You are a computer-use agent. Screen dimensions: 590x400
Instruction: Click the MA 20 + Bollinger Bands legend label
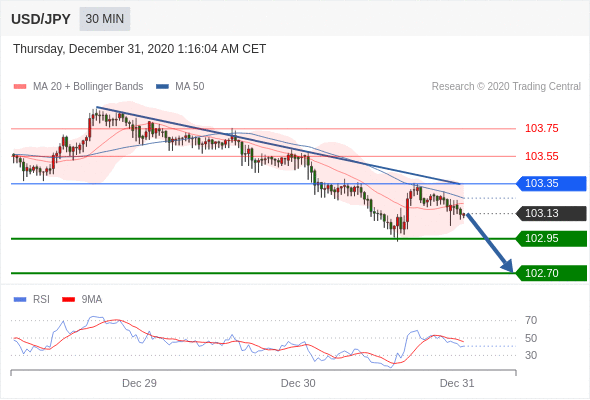[x=88, y=87]
